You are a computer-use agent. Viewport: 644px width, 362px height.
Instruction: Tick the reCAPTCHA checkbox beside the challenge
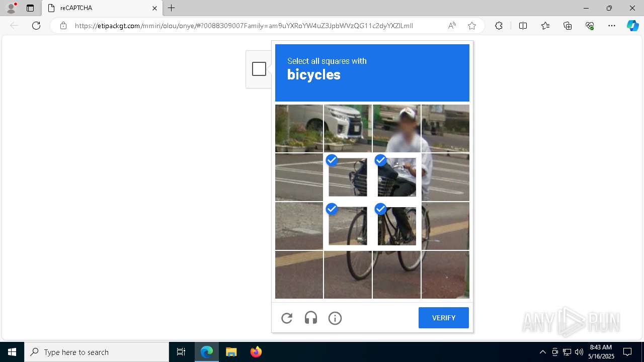(x=259, y=69)
